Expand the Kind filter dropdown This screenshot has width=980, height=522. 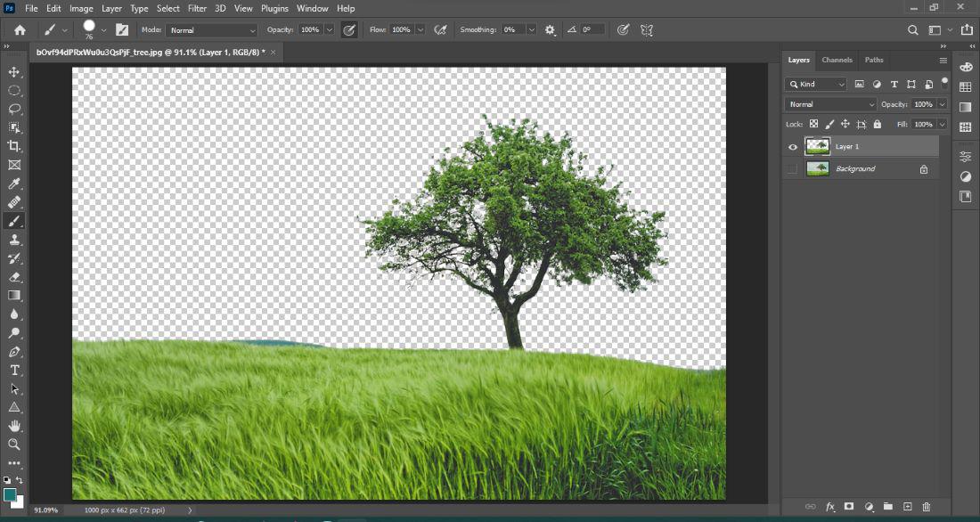[816, 85]
